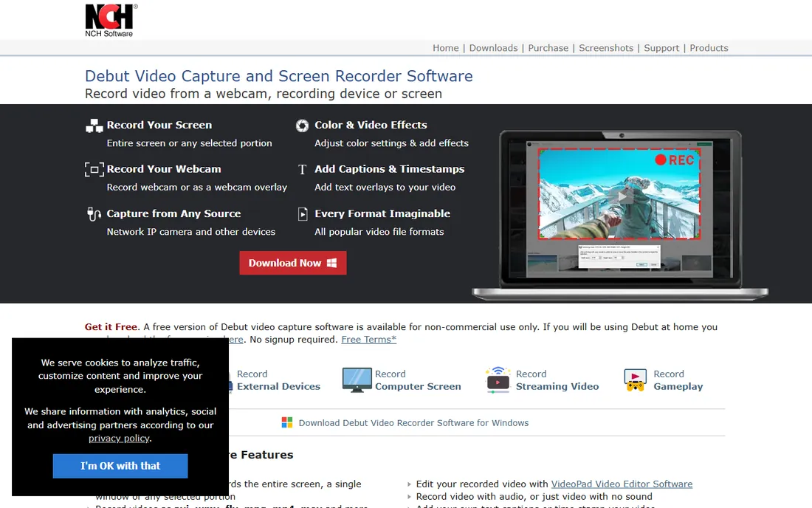Click 'All popular video file formats' text

click(x=379, y=231)
